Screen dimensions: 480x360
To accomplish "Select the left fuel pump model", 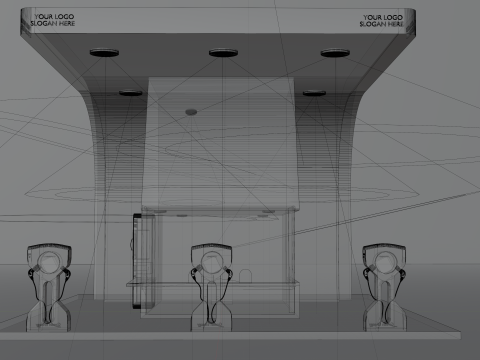I will [49, 288].
